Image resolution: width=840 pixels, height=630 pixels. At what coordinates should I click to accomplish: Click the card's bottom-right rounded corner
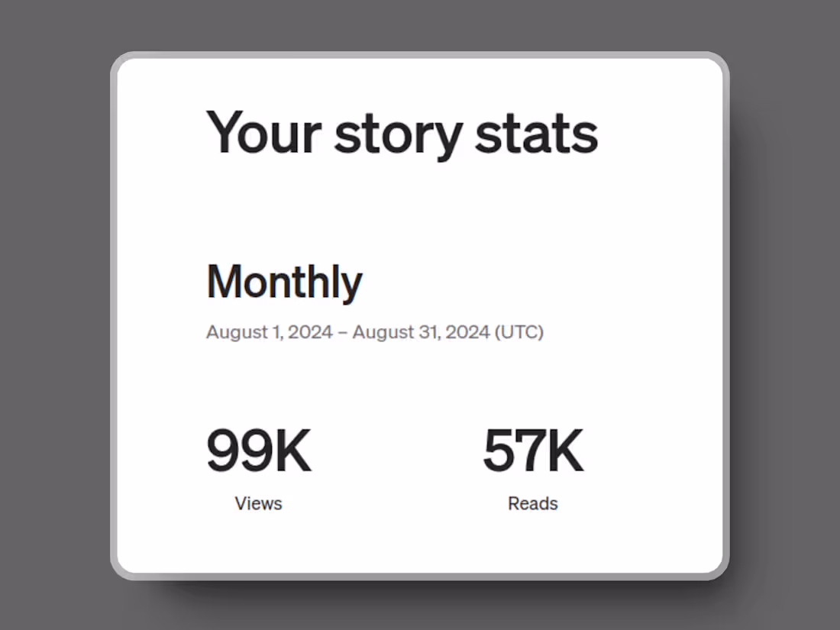(x=718, y=568)
